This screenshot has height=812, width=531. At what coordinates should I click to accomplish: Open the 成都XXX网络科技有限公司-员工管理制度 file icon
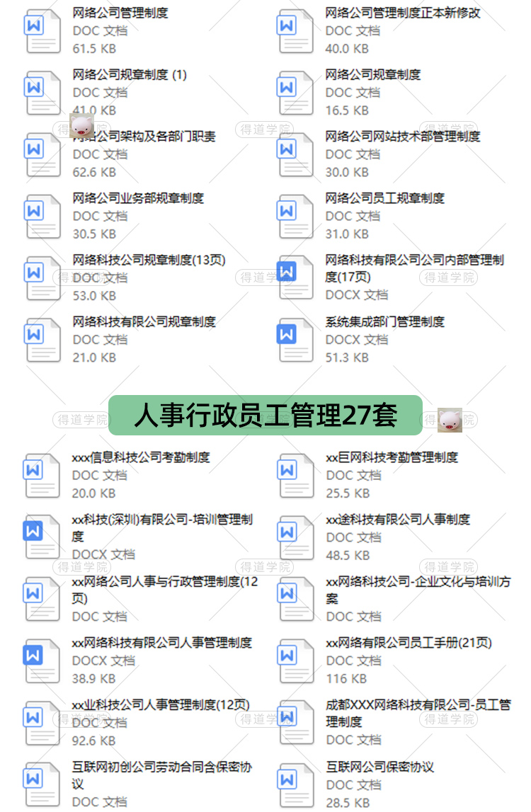pyautogui.click(x=295, y=722)
